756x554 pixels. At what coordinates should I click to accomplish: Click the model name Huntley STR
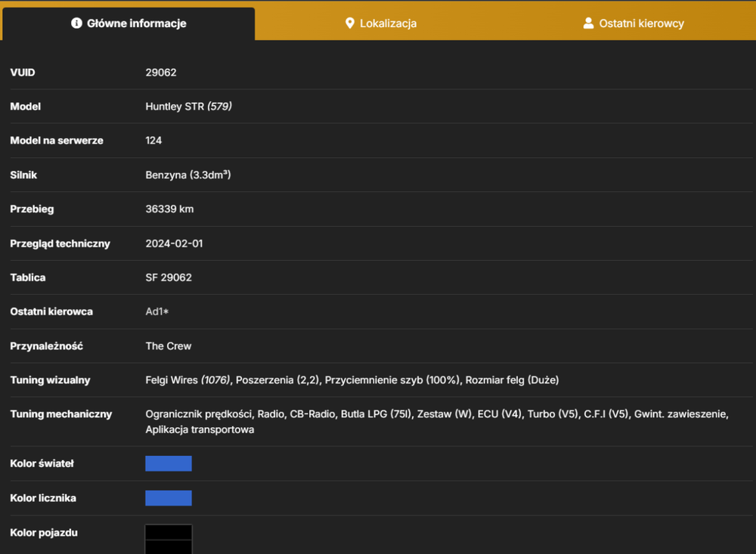click(175, 106)
